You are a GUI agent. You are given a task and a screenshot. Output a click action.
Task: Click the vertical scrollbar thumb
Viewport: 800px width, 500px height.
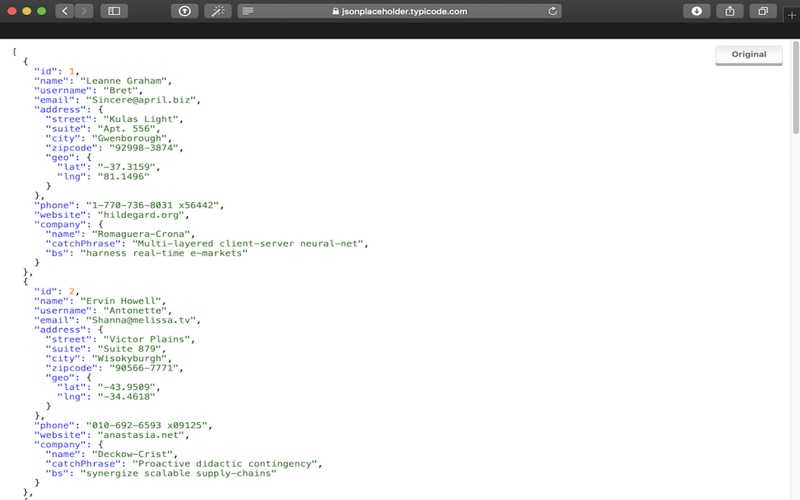coord(795,88)
